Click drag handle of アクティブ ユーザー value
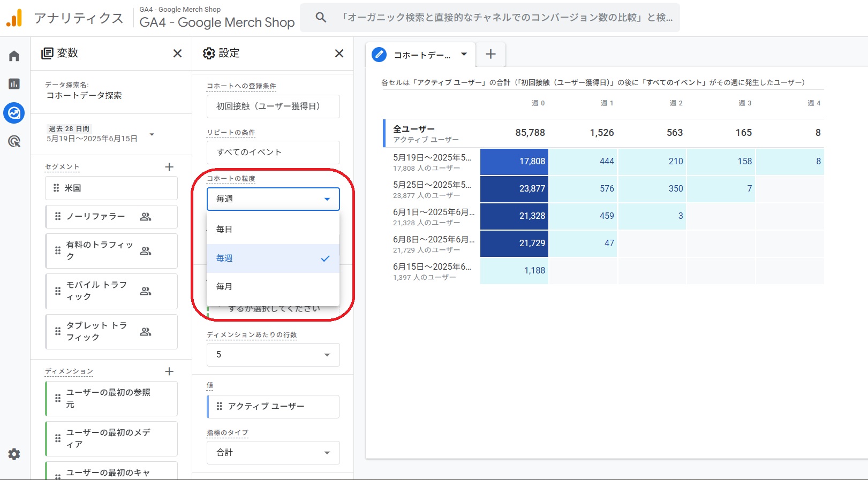Image resolution: width=868 pixels, height=480 pixels. (220, 407)
